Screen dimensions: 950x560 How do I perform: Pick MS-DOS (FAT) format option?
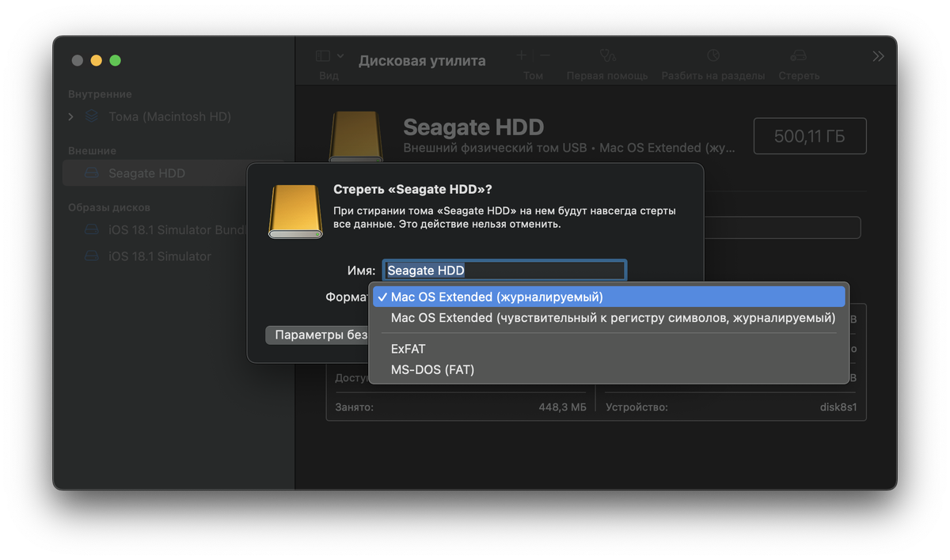tap(432, 369)
